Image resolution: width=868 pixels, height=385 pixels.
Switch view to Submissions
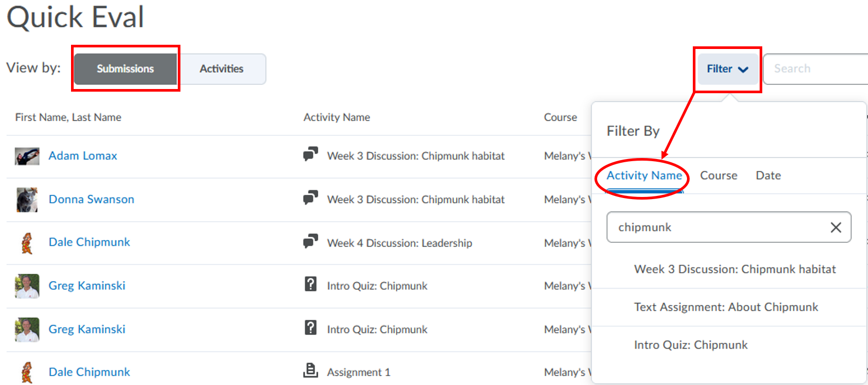click(x=125, y=69)
